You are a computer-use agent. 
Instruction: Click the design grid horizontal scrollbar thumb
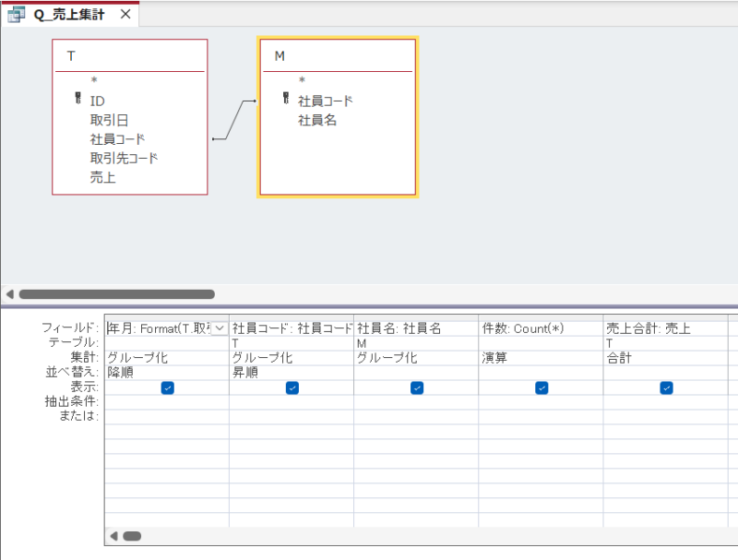(132, 536)
